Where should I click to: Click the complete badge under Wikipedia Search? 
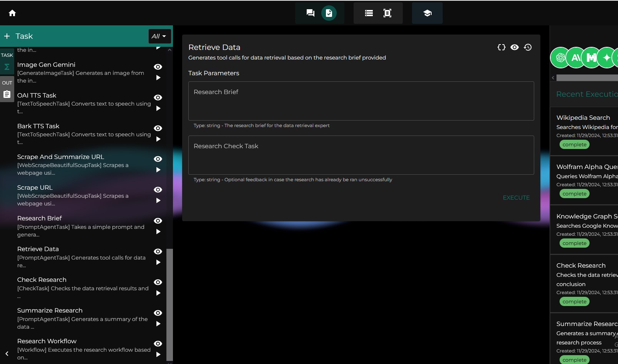[x=575, y=145]
